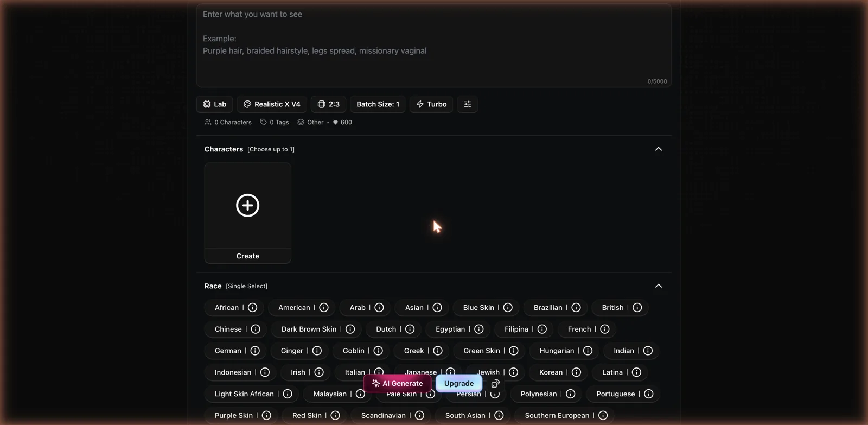This screenshot has height=425, width=868.
Task: Change the 2:3 aspect ratio setting
Action: (x=328, y=104)
